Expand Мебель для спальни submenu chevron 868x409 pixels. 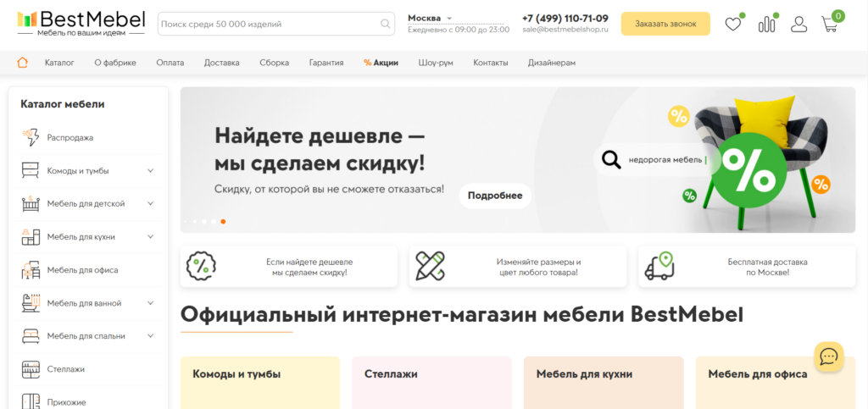click(151, 336)
